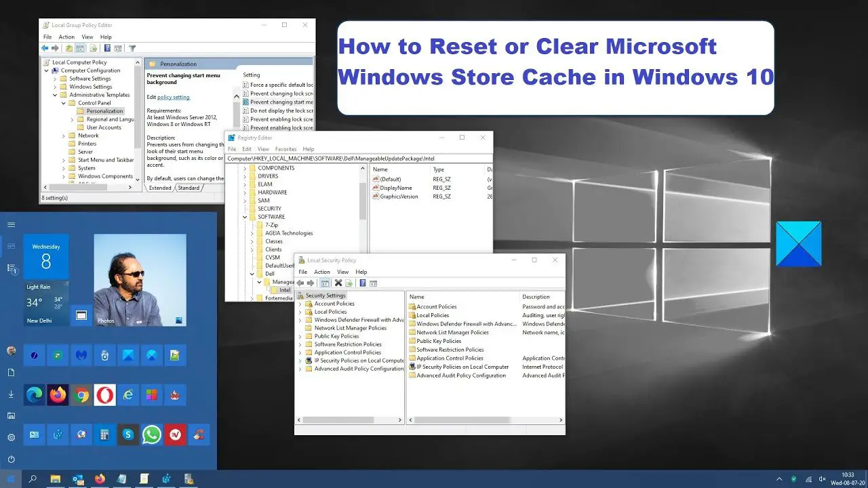Image resolution: width=868 pixels, height=488 pixels.
Task: Click Export List icon in Group Policy Editor toolbar
Action: [x=93, y=48]
